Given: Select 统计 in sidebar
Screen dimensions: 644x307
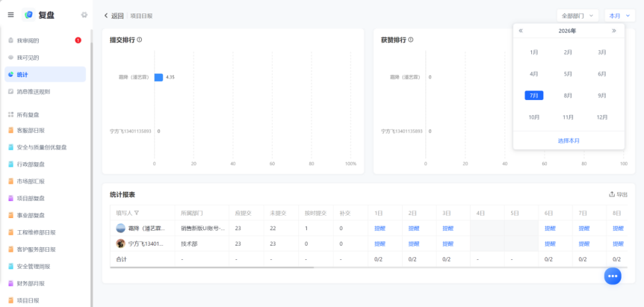Looking at the screenshot, I should point(45,74).
